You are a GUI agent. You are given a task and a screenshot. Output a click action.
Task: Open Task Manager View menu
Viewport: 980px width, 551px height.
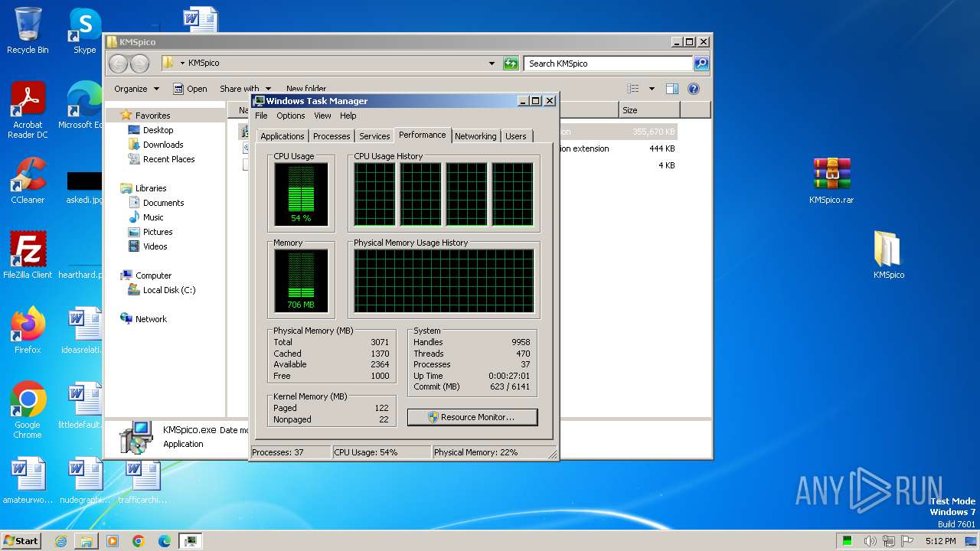[322, 116]
